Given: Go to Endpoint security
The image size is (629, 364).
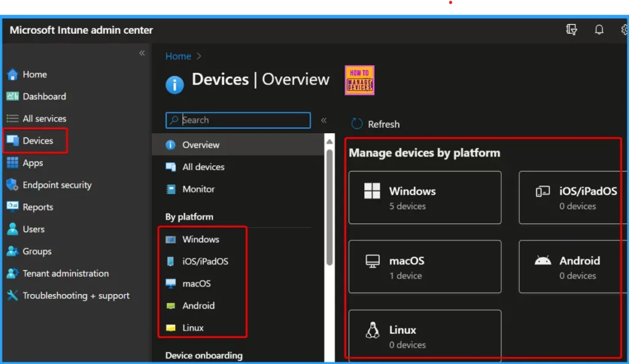Looking at the screenshot, I should pos(57,185).
